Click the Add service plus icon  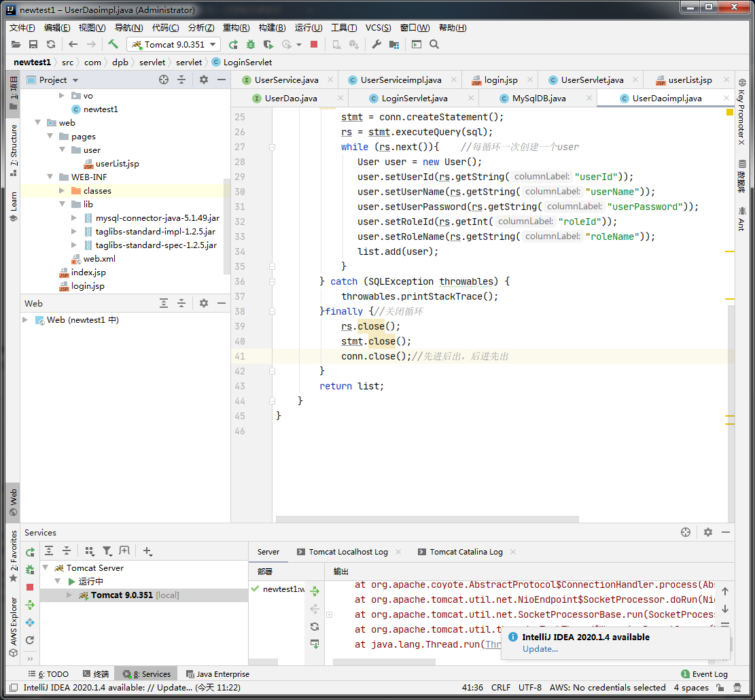(x=147, y=551)
